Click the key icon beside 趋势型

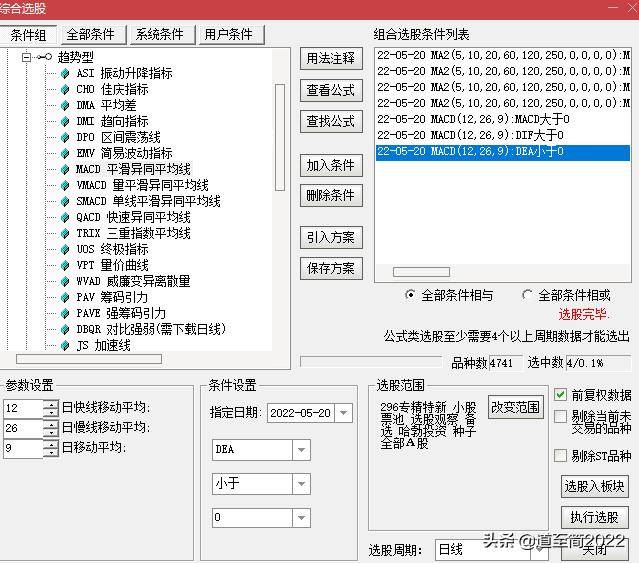(x=45, y=57)
